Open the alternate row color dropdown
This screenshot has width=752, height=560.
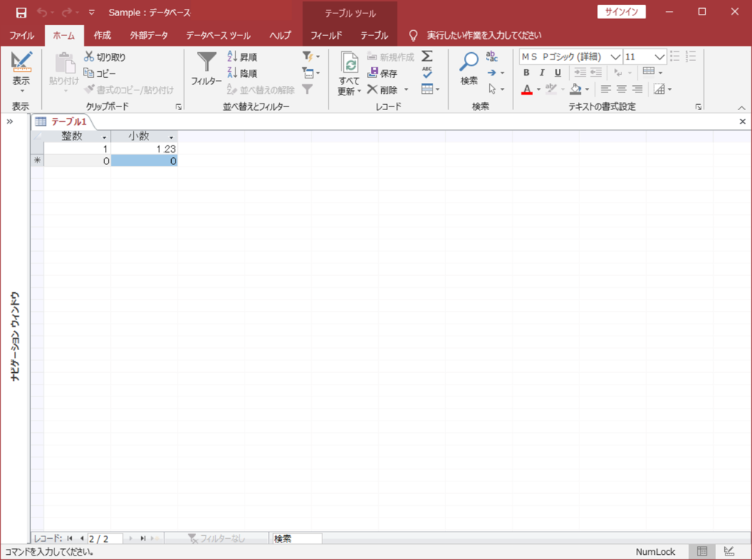[x=662, y=90]
